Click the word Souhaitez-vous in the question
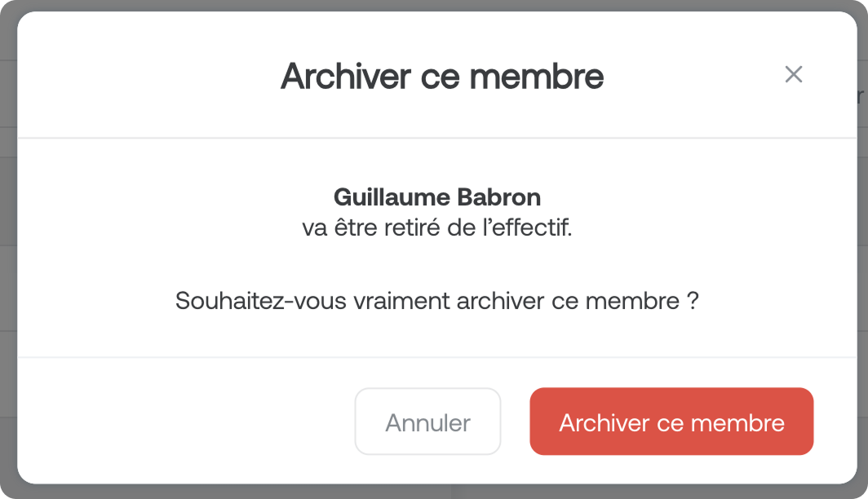868x499 pixels. (262, 301)
